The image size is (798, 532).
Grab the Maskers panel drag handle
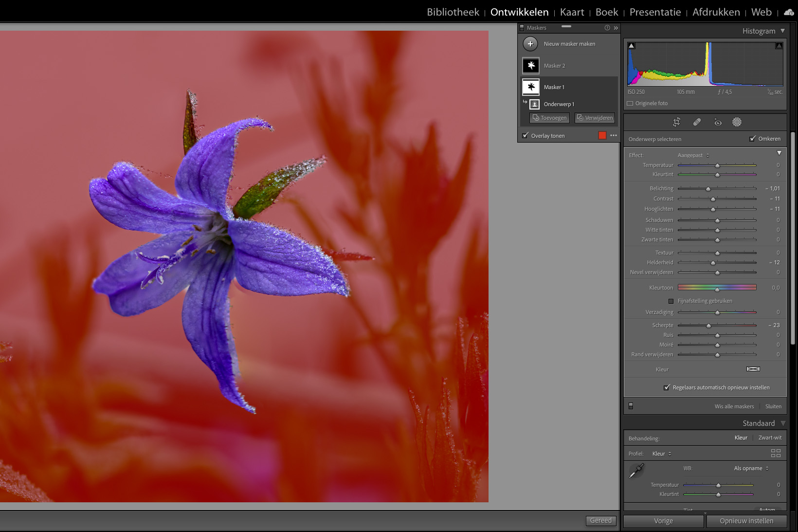coord(566,26)
